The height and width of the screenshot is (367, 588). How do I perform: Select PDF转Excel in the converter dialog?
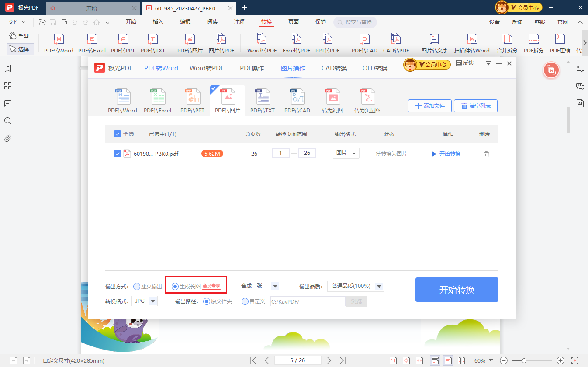point(157,101)
